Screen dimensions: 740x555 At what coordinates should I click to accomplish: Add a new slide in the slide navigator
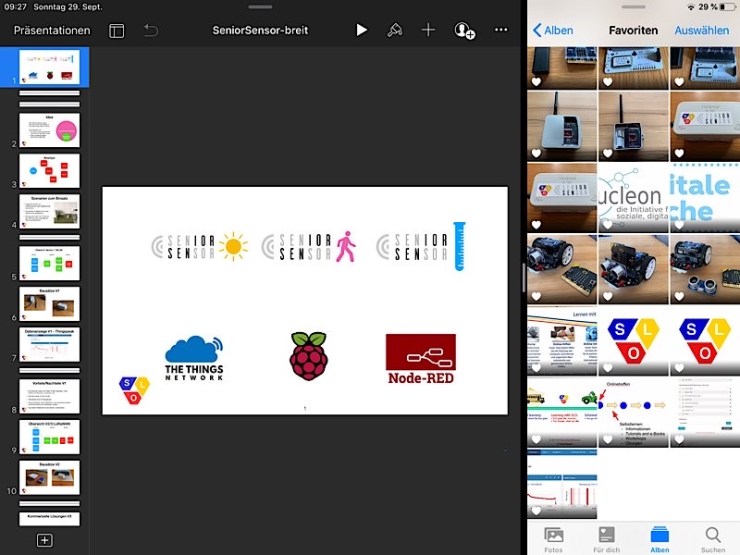coord(44,540)
